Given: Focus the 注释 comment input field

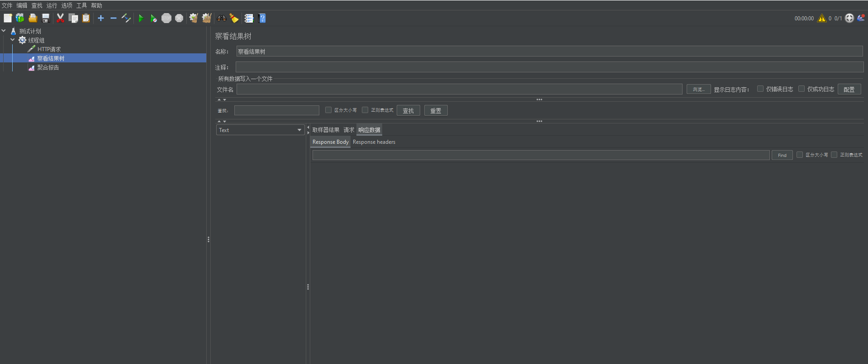Looking at the screenshot, I should point(550,67).
